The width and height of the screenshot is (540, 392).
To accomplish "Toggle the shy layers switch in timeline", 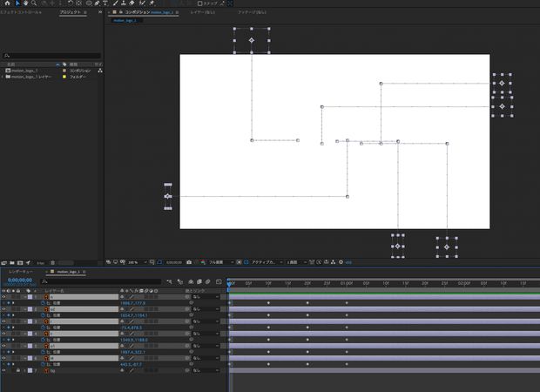I will pyautogui.click(x=191, y=281).
